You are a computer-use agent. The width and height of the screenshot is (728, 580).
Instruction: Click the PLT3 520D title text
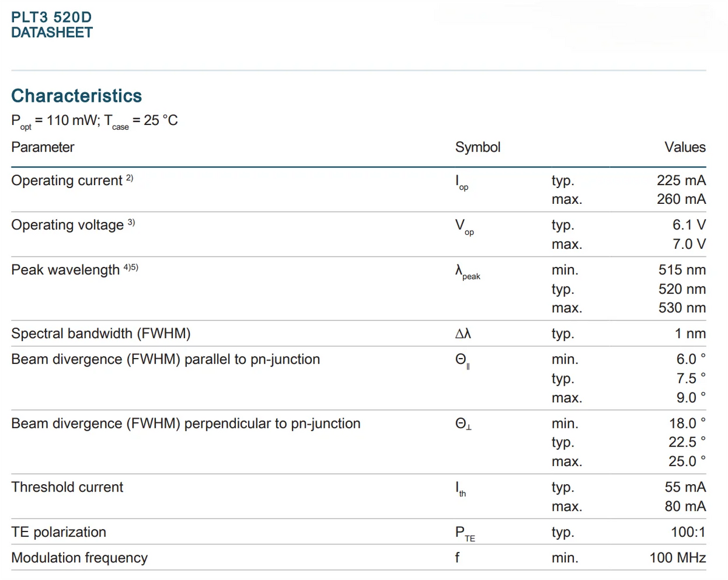pyautogui.click(x=52, y=18)
